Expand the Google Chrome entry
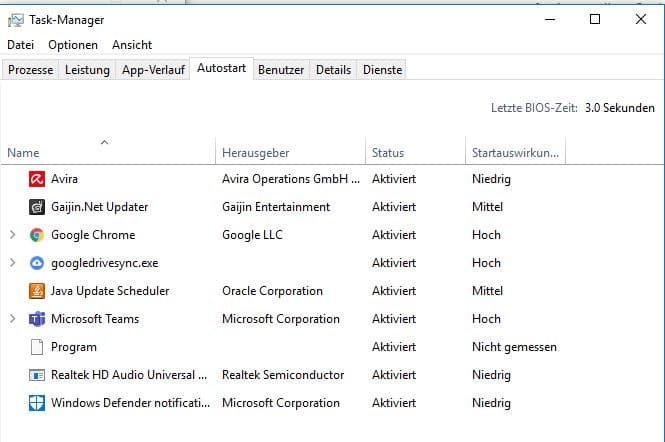 (12, 235)
